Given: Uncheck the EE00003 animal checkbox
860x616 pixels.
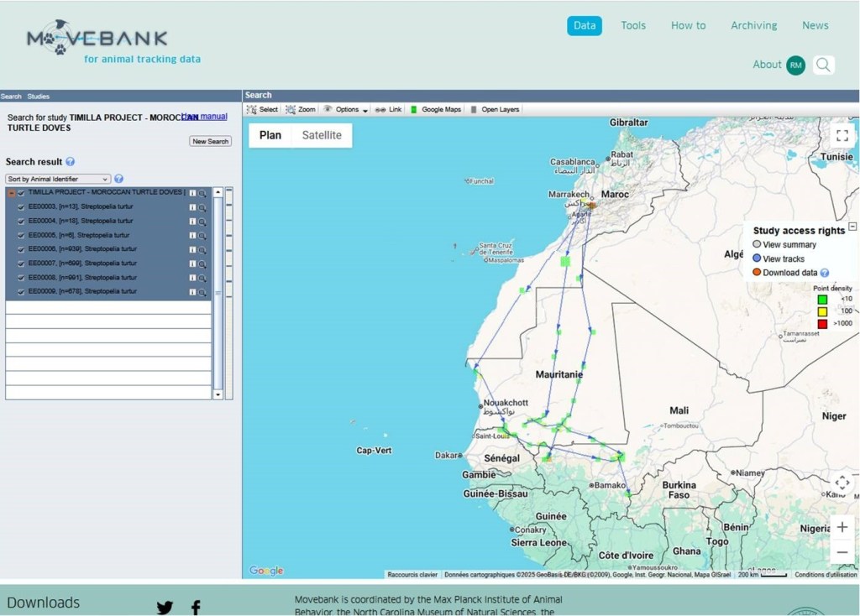Looking at the screenshot, I should click(21, 207).
